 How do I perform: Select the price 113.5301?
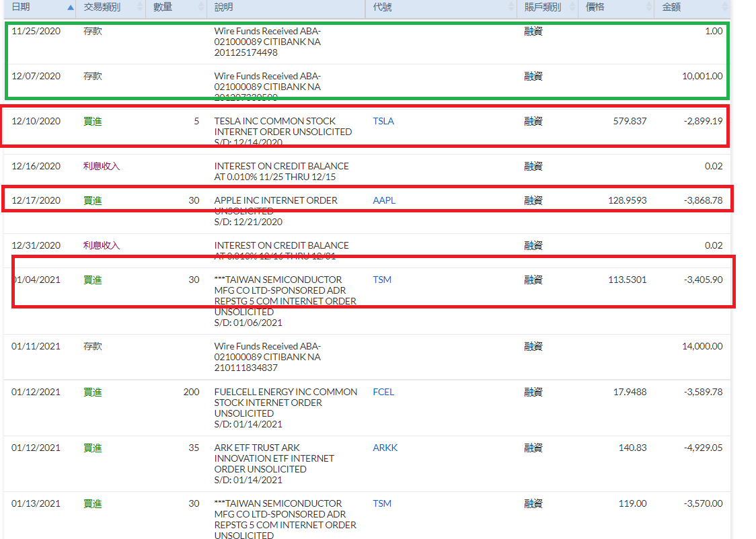(628, 280)
